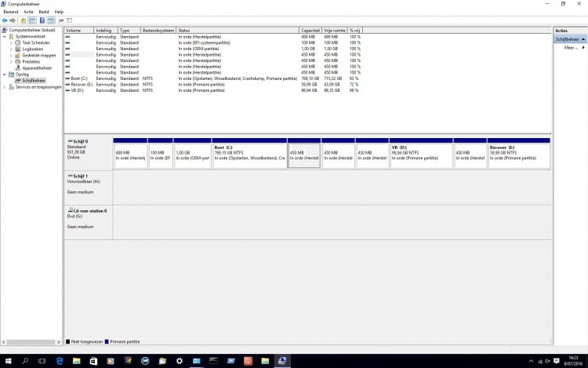Image resolution: width=588 pixels, height=368 pixels.
Task: Open the Command Prompt taskbar icon
Action: tap(213, 361)
